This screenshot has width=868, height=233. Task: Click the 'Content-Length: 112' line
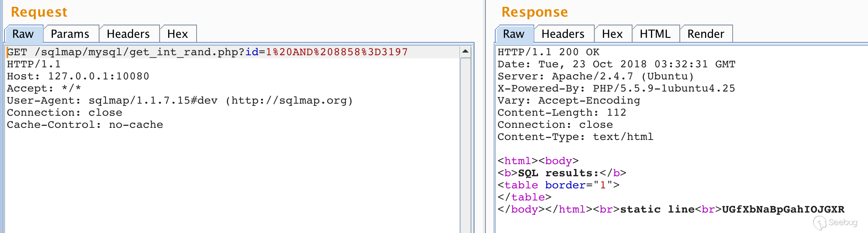click(562, 112)
